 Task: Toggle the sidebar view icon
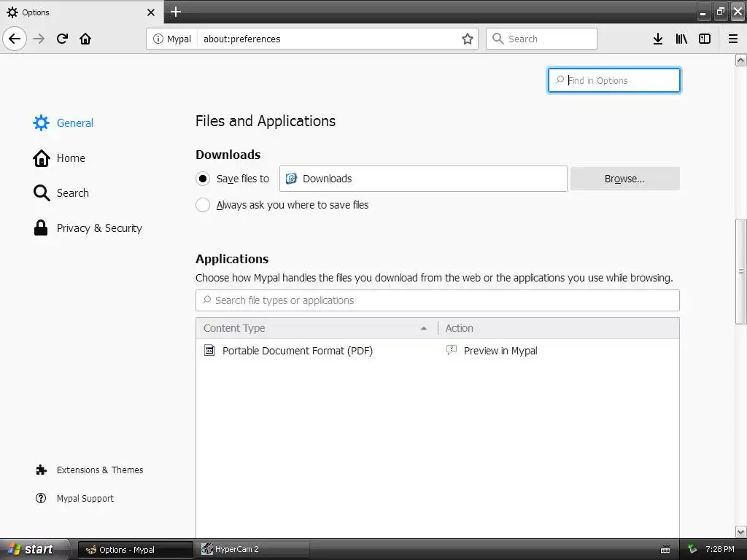coord(705,39)
